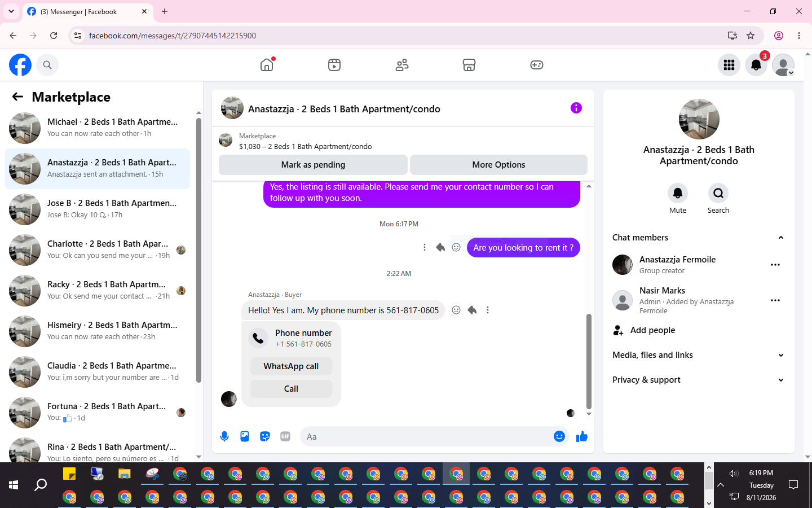This screenshot has height=508, width=812.
Task: Reload the page
Action: [54, 36]
